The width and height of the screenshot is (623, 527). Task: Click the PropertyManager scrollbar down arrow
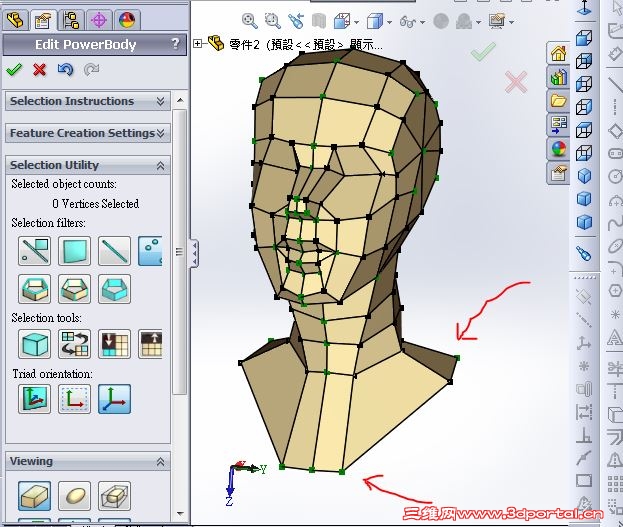coord(180,514)
